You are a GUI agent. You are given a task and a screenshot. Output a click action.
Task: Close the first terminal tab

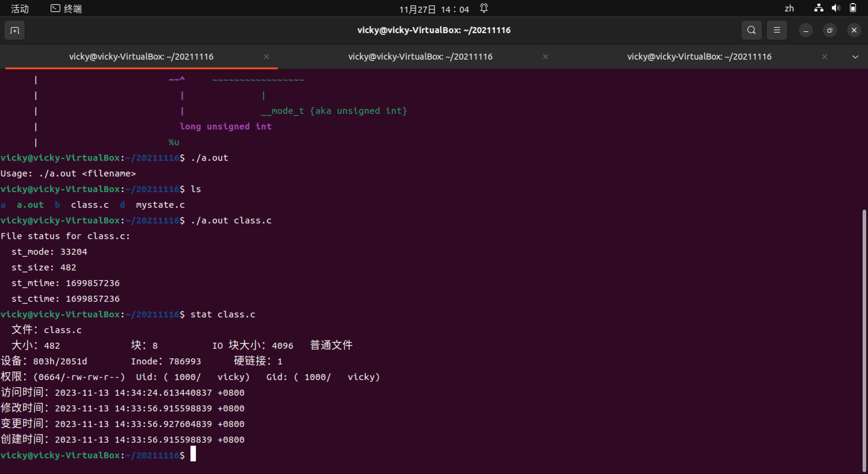coord(266,57)
